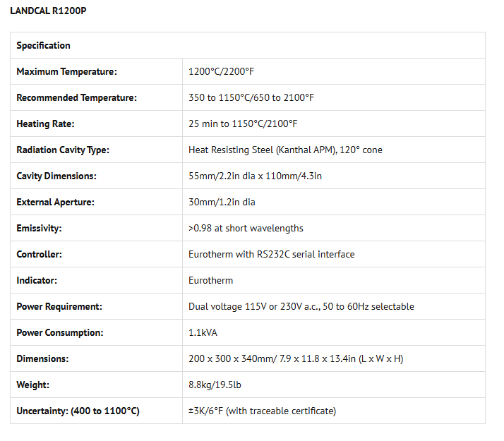This screenshot has width=504, height=441.
Task: Click the Radiation Cavity Type label
Action: [x=63, y=150]
